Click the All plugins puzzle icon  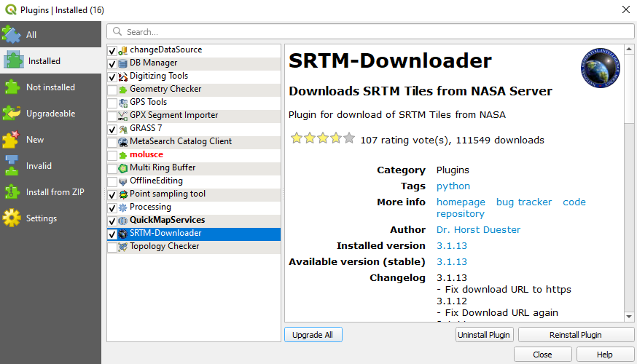[x=12, y=35]
